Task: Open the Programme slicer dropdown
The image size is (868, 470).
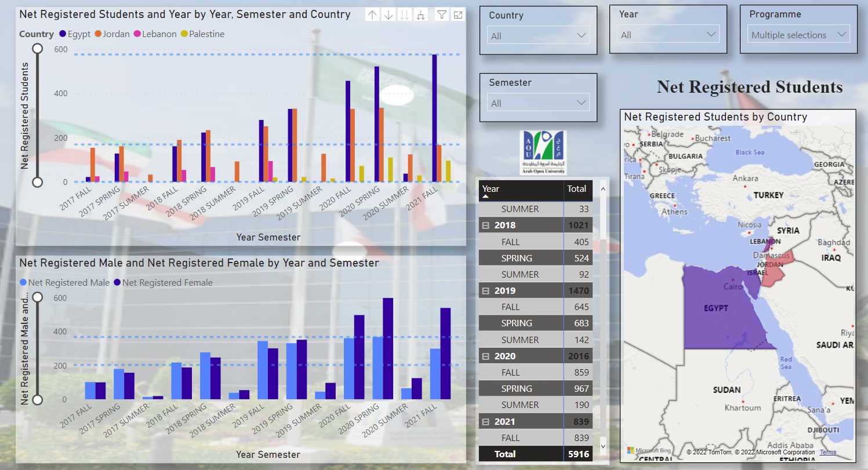Action: pyautogui.click(x=798, y=35)
